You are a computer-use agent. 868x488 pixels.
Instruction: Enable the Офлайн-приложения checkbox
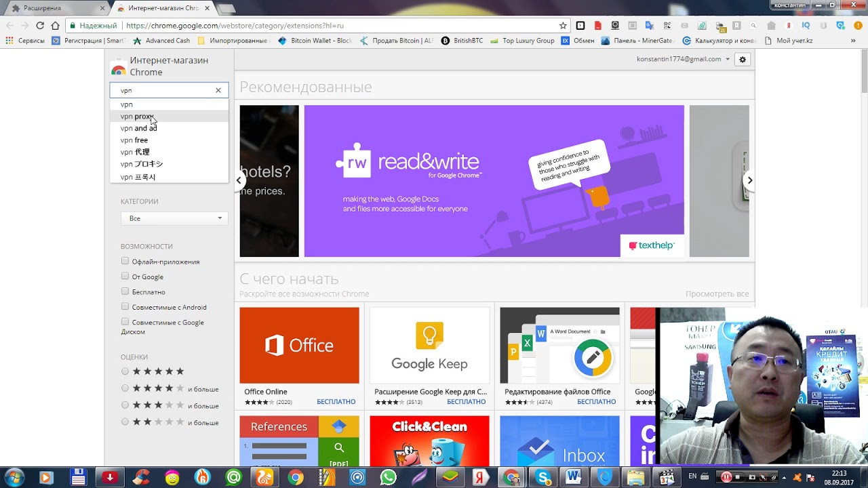(x=125, y=261)
